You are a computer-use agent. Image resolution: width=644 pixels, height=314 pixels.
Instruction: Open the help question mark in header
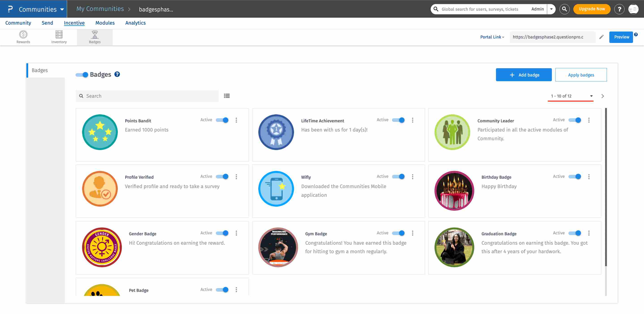point(619,9)
